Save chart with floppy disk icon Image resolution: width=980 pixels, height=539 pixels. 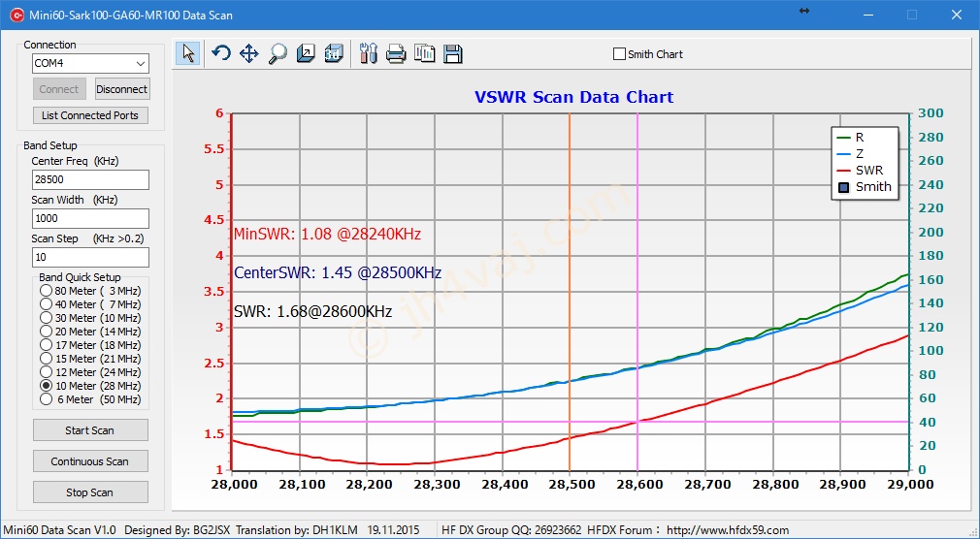pos(453,53)
